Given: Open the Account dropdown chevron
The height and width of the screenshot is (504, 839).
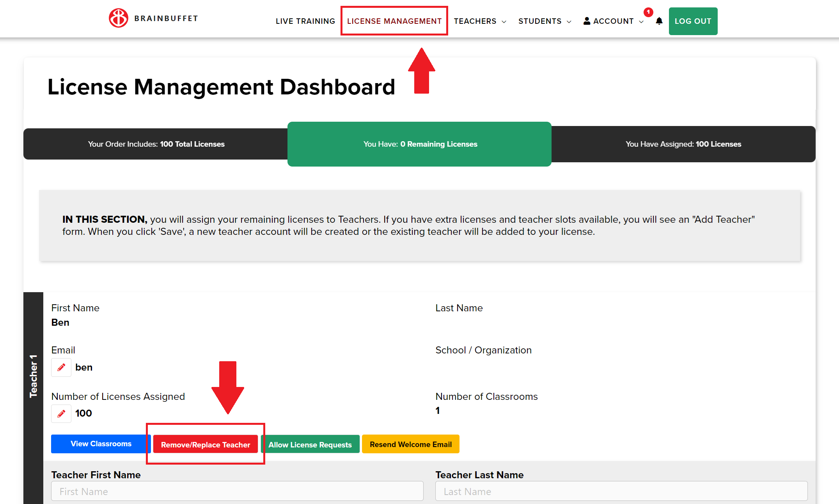Looking at the screenshot, I should [x=641, y=22].
